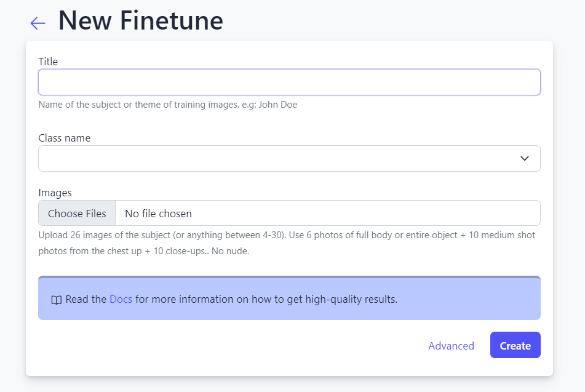Show Advanced options
Screen dimensions: 585x392
(x=451, y=346)
